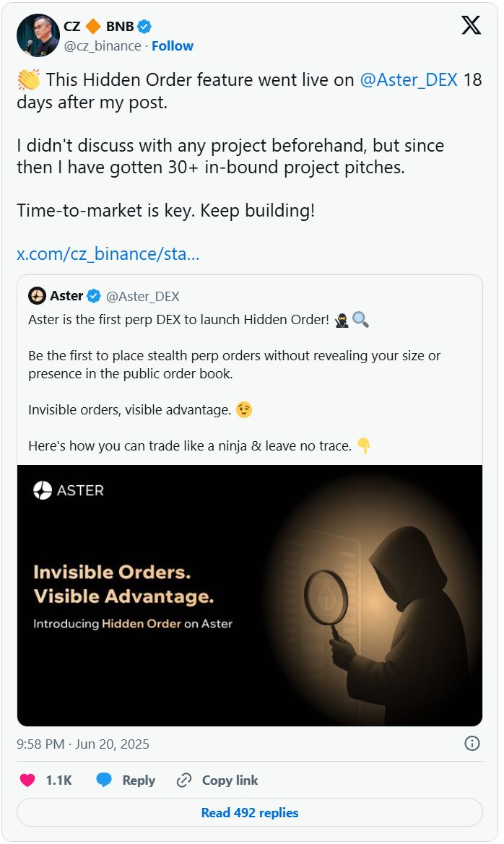Image resolution: width=504 pixels, height=844 pixels.
Task: Click the @Aster_DEX handle in quote
Action: click(143, 296)
